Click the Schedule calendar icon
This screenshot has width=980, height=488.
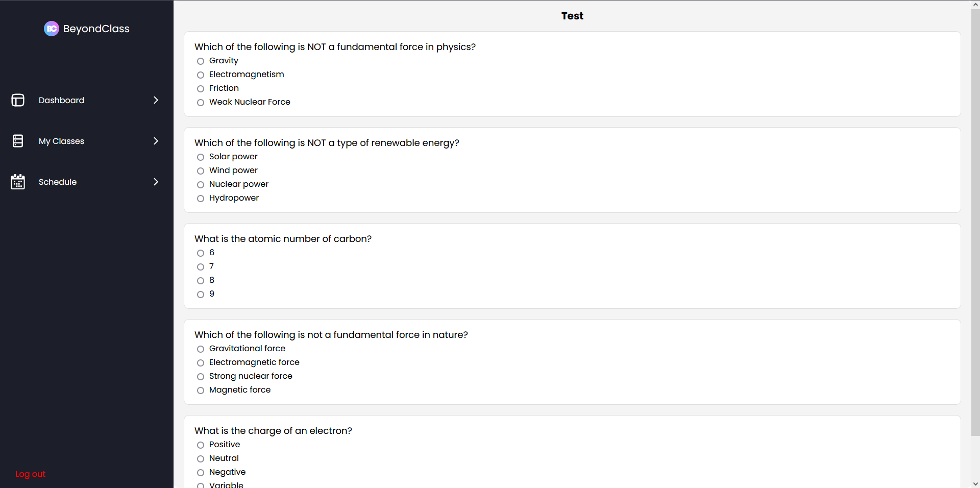coord(18,182)
